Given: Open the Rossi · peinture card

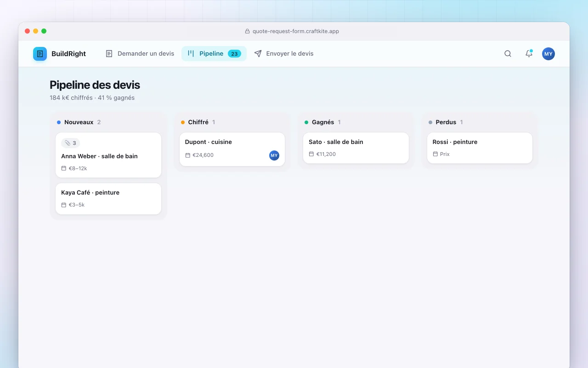Looking at the screenshot, I should coord(480,148).
